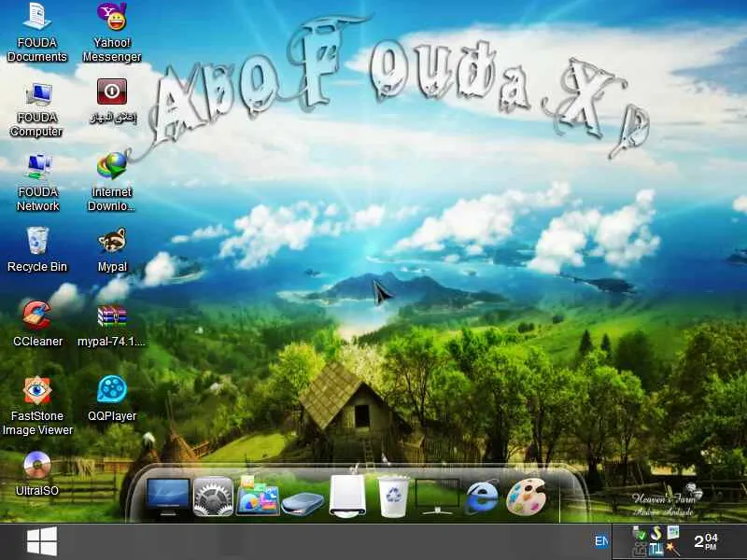Open the gears settings icon in the dock
Viewport: 747px width, 560px height.
213,497
